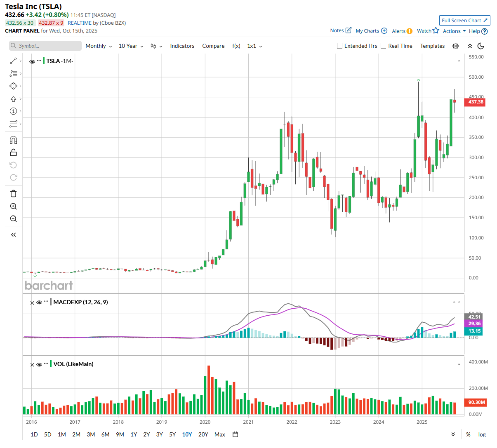The width and height of the screenshot is (497, 448).
Task: Select the 20Y time range
Action: click(203, 434)
